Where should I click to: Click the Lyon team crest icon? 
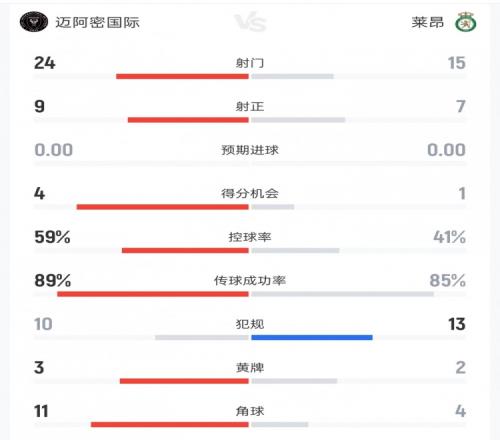coord(466,22)
